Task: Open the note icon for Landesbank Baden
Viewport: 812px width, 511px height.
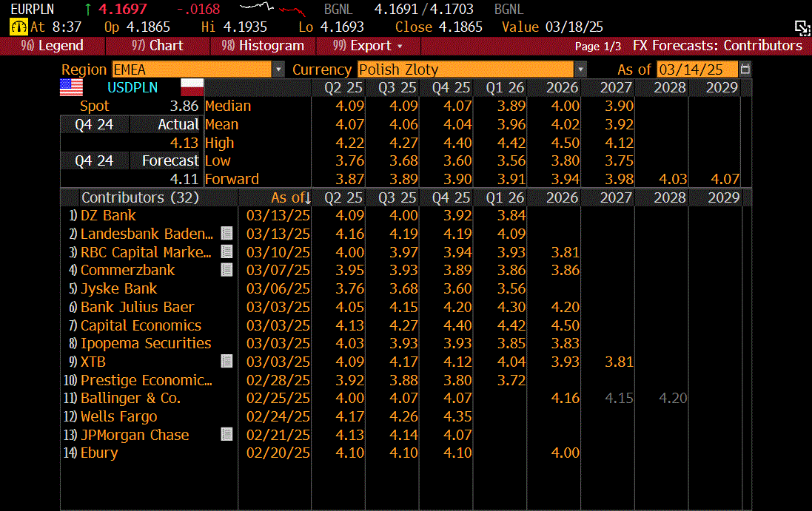Action: [x=227, y=233]
